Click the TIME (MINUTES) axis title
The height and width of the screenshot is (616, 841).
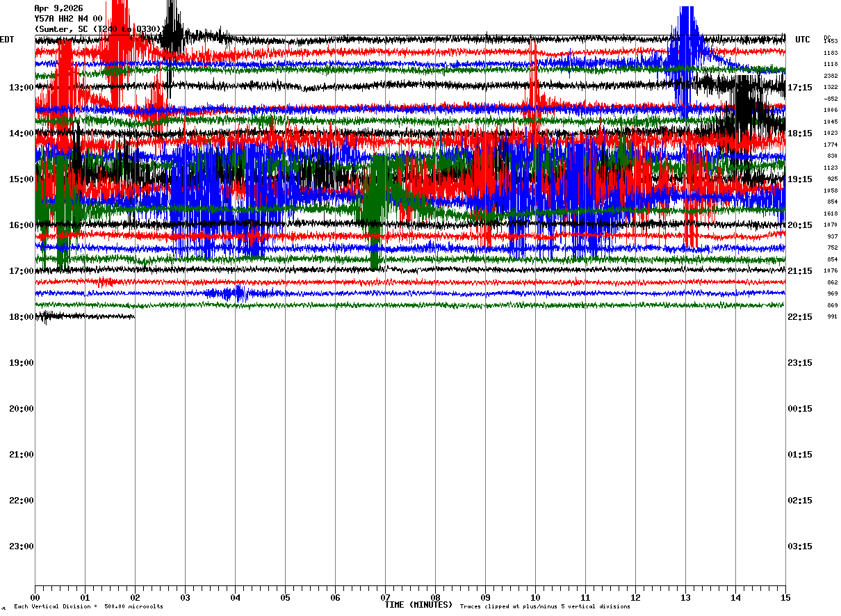[x=418, y=605]
